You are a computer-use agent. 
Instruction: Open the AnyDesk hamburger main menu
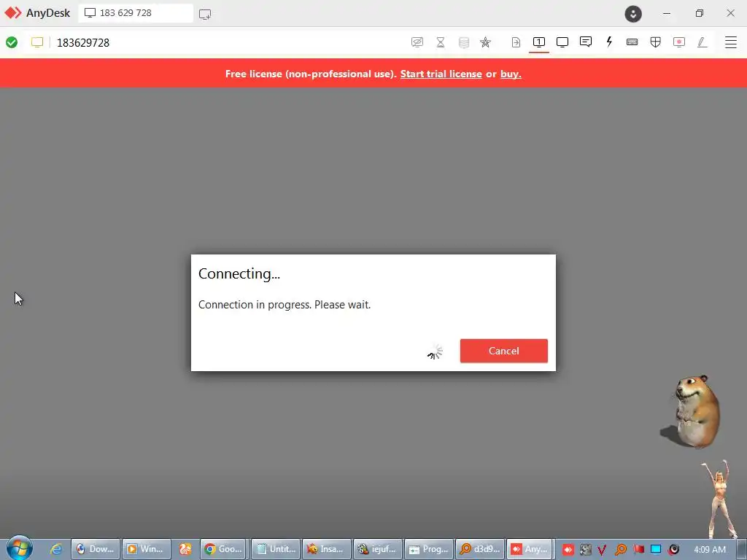731,42
